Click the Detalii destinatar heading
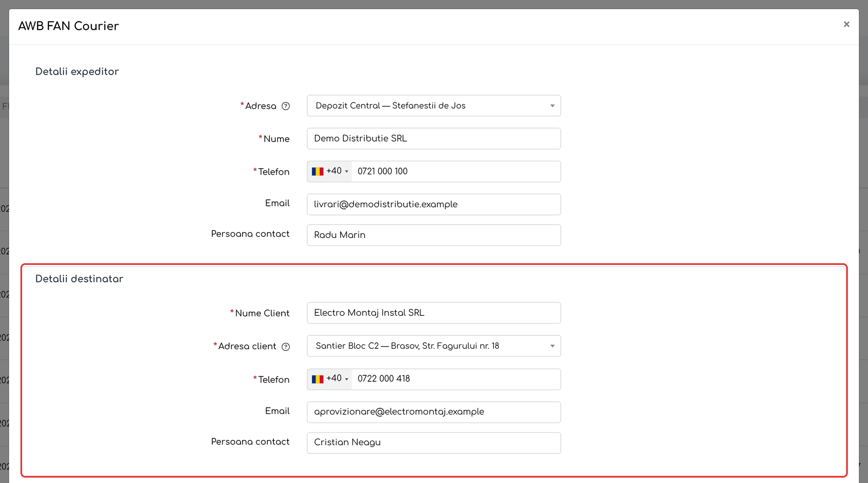868x483 pixels. coord(79,279)
